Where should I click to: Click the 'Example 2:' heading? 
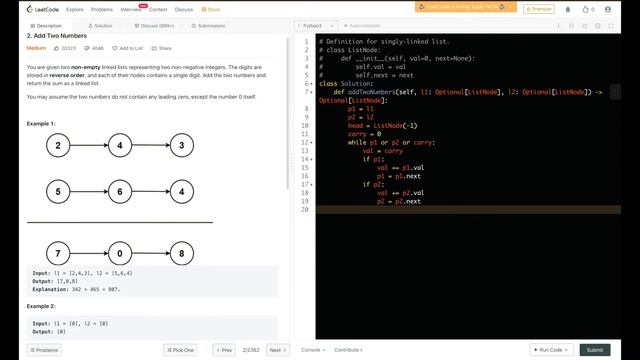point(41,306)
